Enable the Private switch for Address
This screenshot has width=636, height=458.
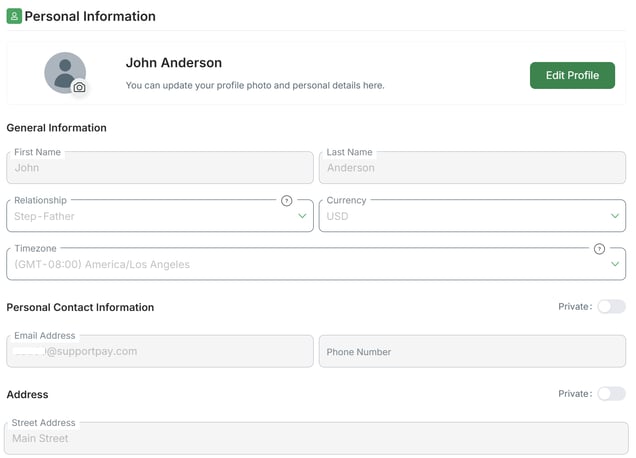pos(611,394)
